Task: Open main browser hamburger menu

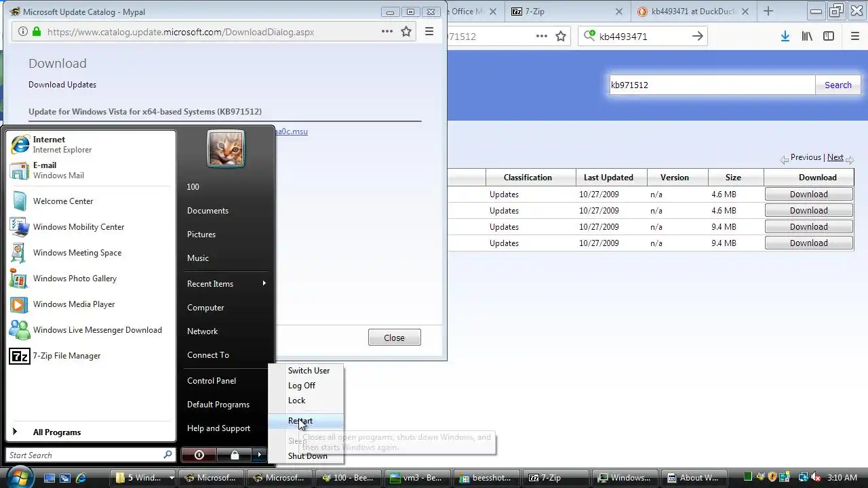Action: (855, 37)
